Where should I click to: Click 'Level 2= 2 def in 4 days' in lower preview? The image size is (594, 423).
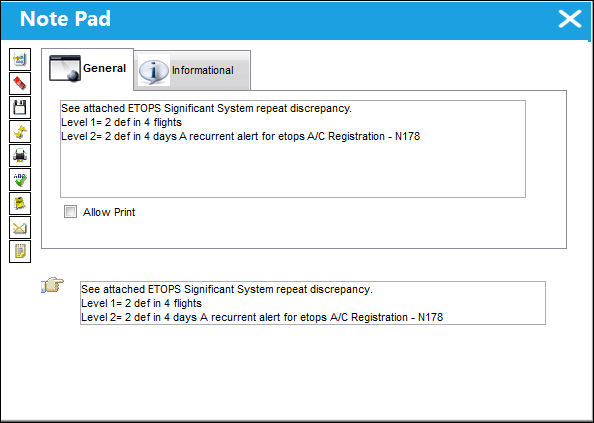pyautogui.click(x=139, y=317)
